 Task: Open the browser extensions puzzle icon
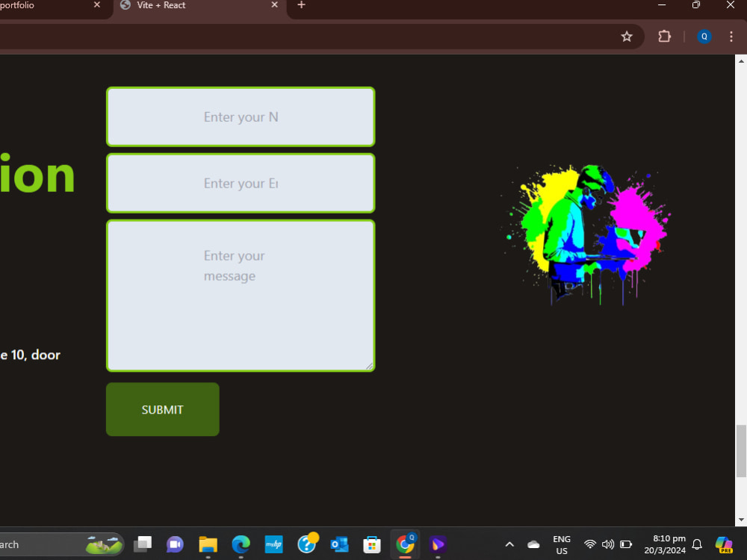tap(664, 37)
